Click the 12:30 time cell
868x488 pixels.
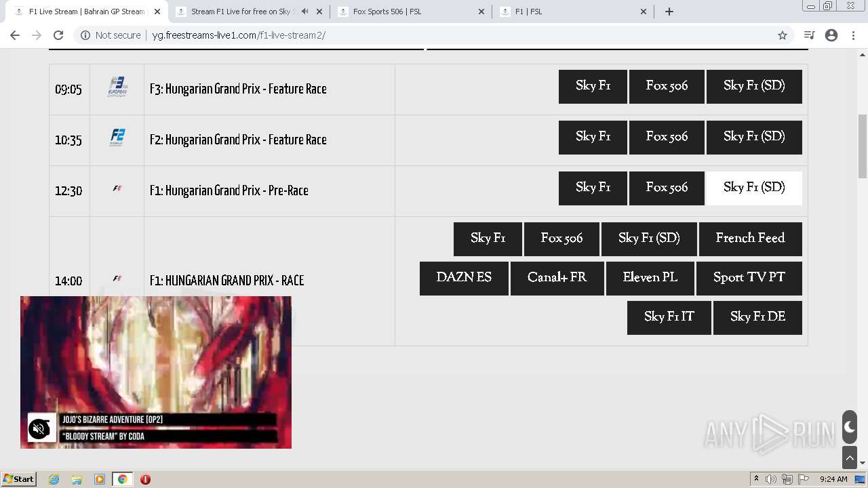[68, 191]
